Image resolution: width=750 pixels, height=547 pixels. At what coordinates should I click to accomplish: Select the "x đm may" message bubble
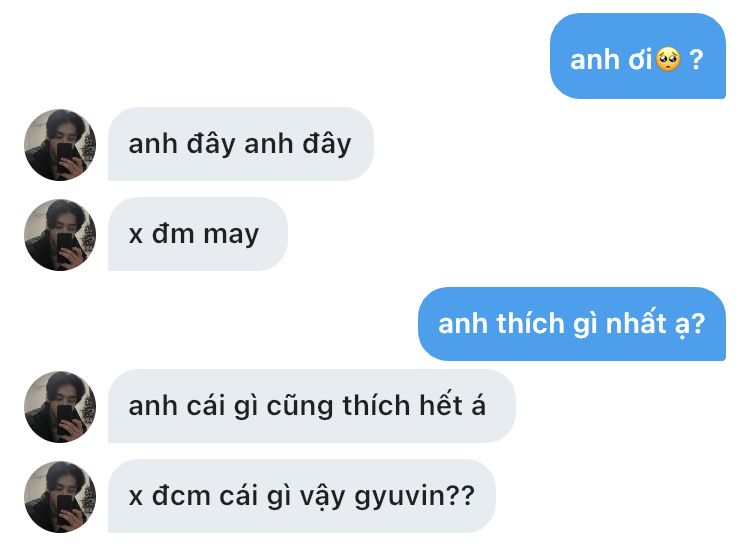point(198,234)
